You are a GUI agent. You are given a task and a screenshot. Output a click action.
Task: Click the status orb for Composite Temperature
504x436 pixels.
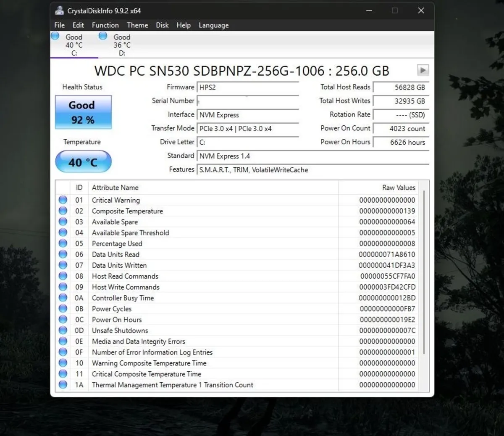[63, 211]
